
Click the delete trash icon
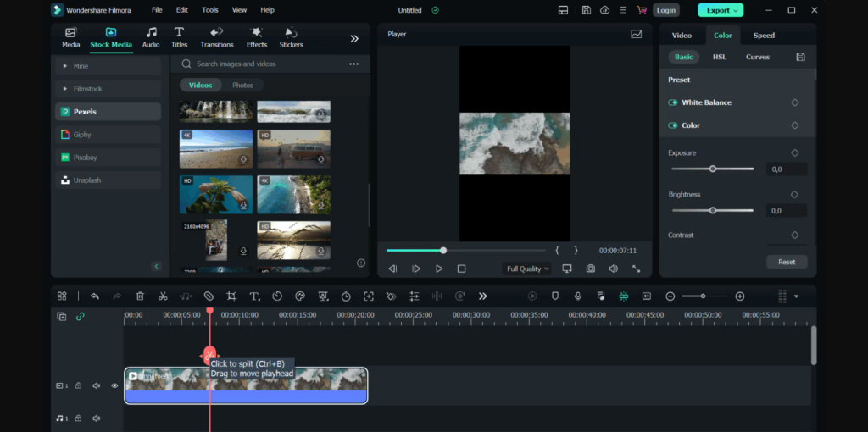[140, 296]
